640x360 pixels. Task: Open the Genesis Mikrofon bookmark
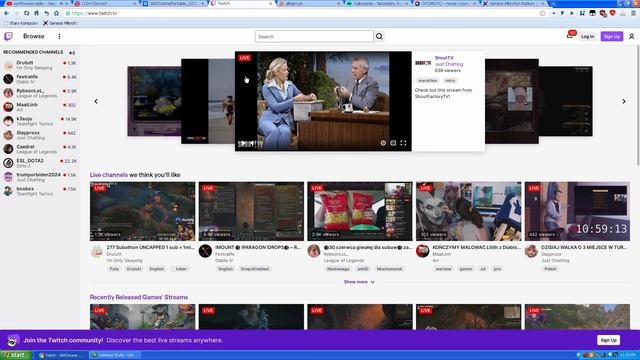click(60, 23)
